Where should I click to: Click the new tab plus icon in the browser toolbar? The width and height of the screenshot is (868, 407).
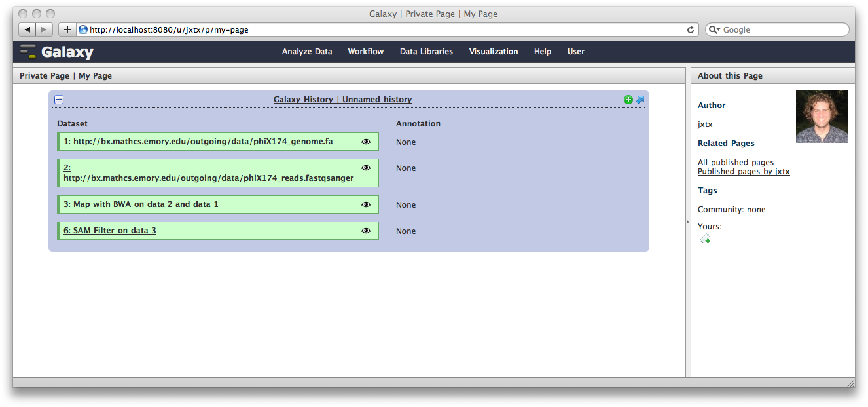68,29
